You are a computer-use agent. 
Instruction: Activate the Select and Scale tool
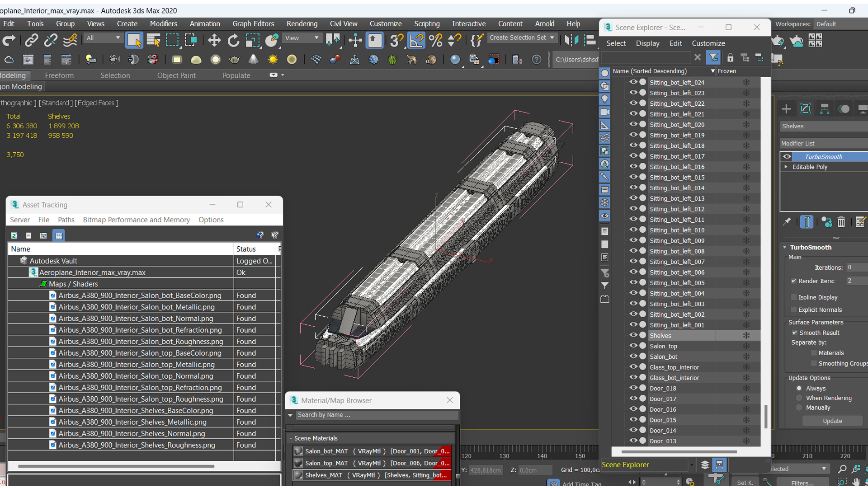252,40
